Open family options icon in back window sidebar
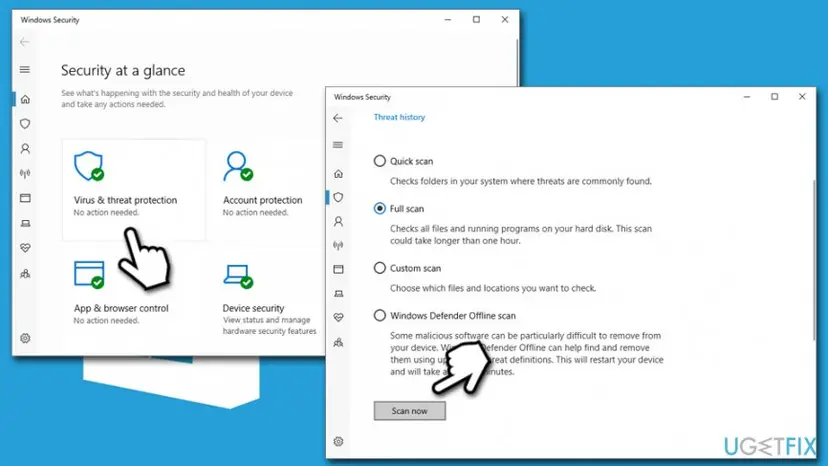This screenshot has height=466, width=828. 25,274
